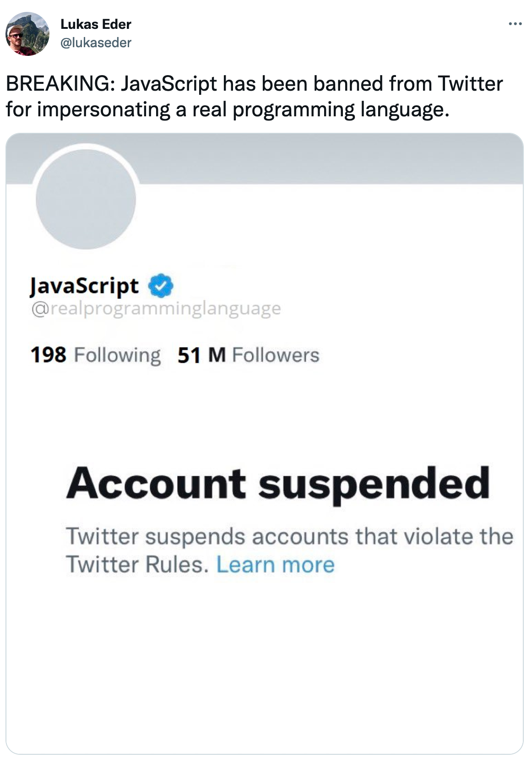Click the Lukas Eder display name
The image size is (532, 763).
96,24
